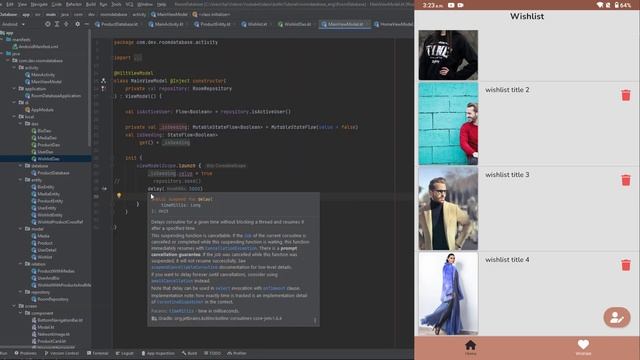Open the Help menu
This screenshot has height=360, width=640.
click(162, 4)
